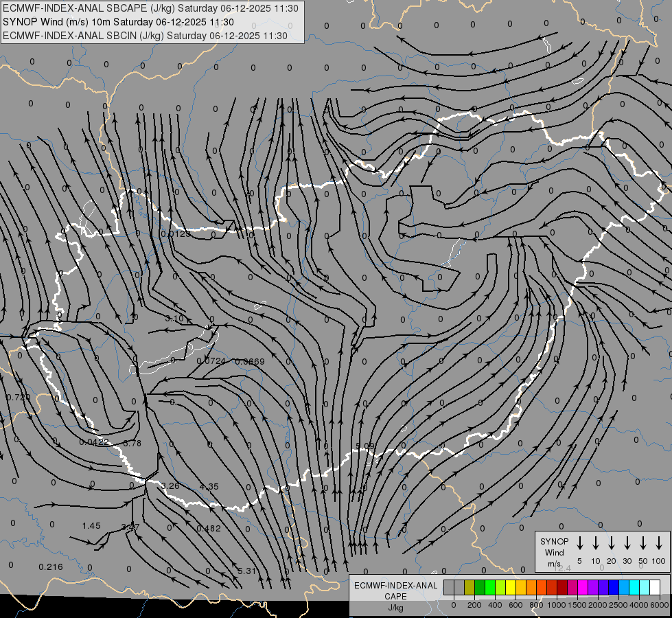
Task: Select the pale cyan swatch left of white
Action: click(644, 587)
